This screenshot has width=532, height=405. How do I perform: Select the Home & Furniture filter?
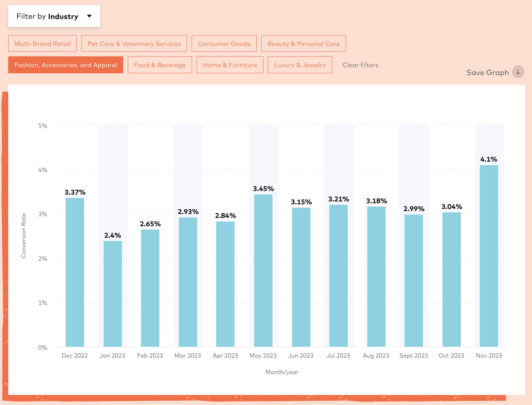pos(230,65)
